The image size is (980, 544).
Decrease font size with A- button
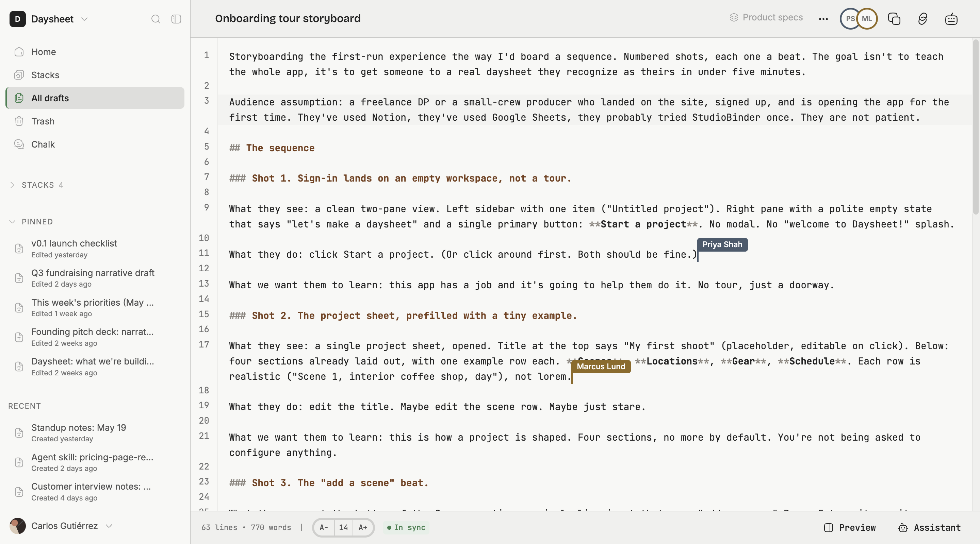point(324,528)
